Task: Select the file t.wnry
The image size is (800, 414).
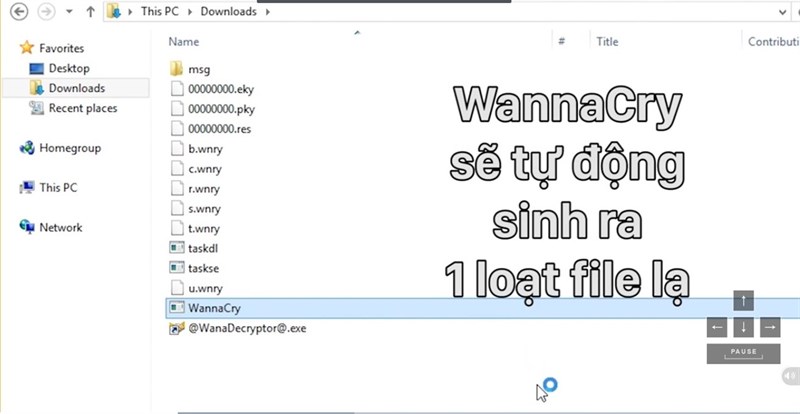Action: (x=204, y=229)
